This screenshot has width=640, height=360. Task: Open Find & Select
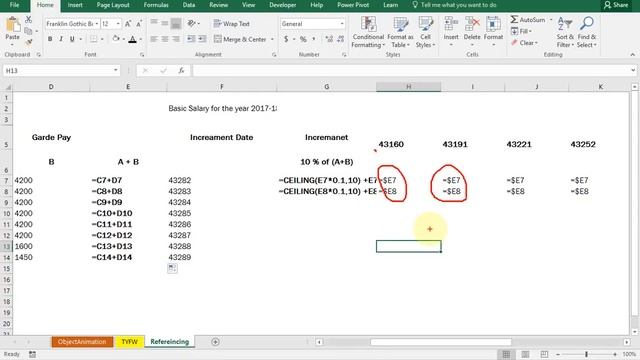click(587, 33)
